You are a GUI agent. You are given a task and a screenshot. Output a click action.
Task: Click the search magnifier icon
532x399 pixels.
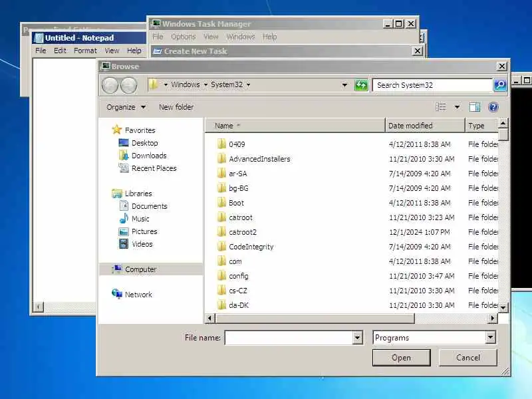click(x=500, y=85)
